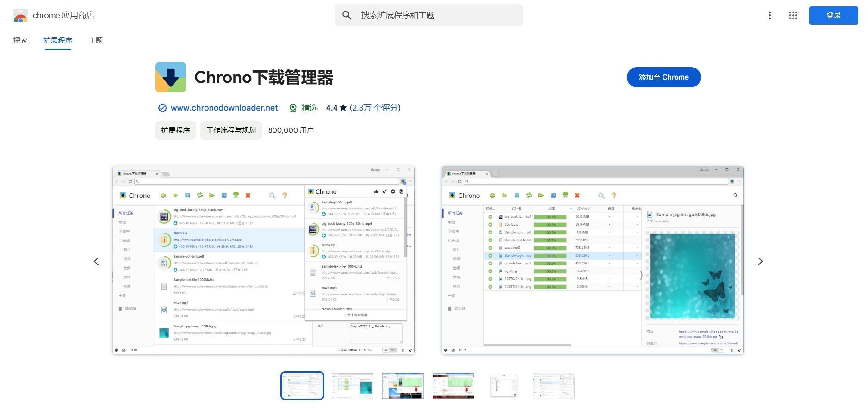Click the chrome 应用商店 store title
868x412 pixels.
(x=63, y=15)
